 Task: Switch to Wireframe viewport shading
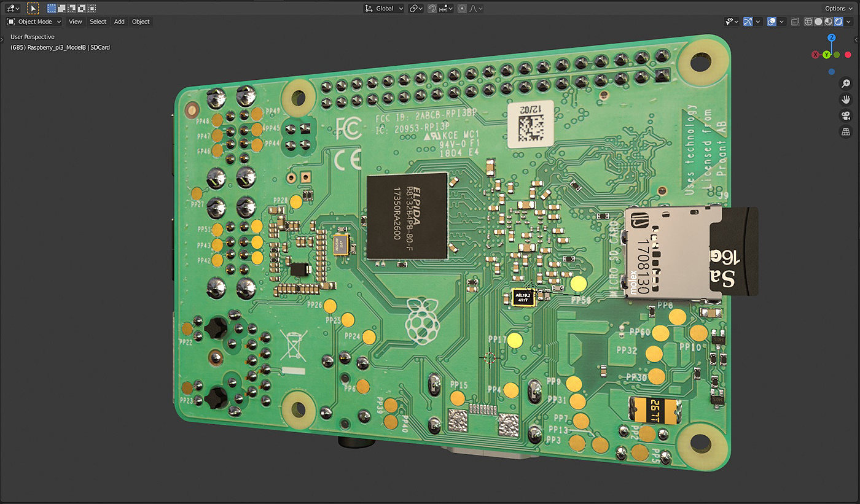click(809, 21)
